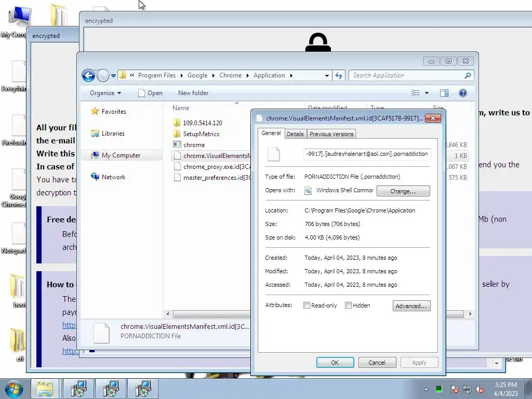The width and height of the screenshot is (532, 399).
Task: Select the SetupMetrics folder
Action: [x=196, y=134]
